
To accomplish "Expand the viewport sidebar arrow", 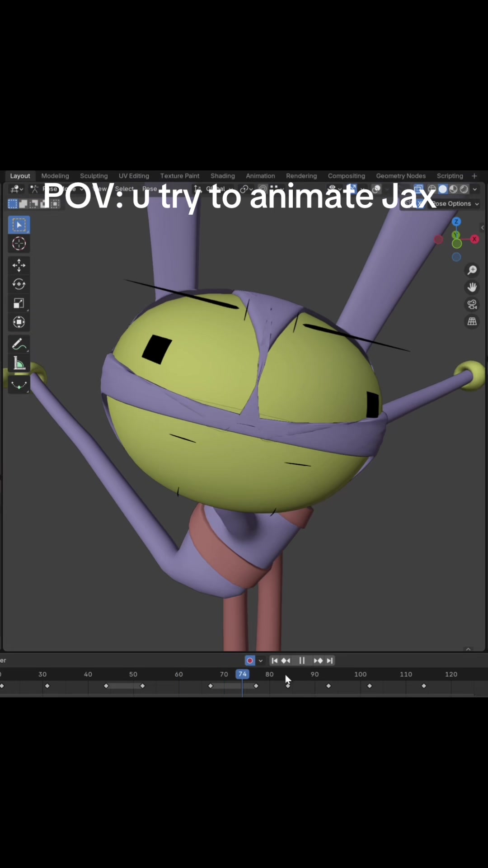I will [x=483, y=227].
